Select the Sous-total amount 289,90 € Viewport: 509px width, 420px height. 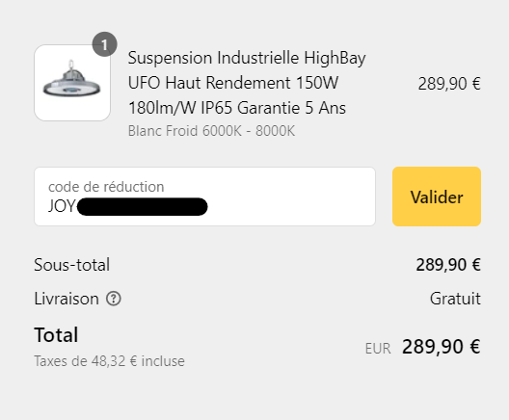coord(448,265)
